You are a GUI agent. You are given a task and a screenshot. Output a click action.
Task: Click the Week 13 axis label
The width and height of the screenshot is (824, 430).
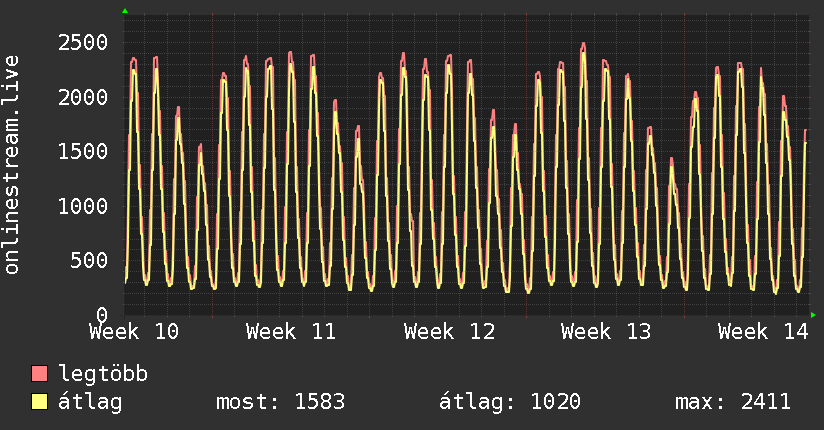click(606, 332)
